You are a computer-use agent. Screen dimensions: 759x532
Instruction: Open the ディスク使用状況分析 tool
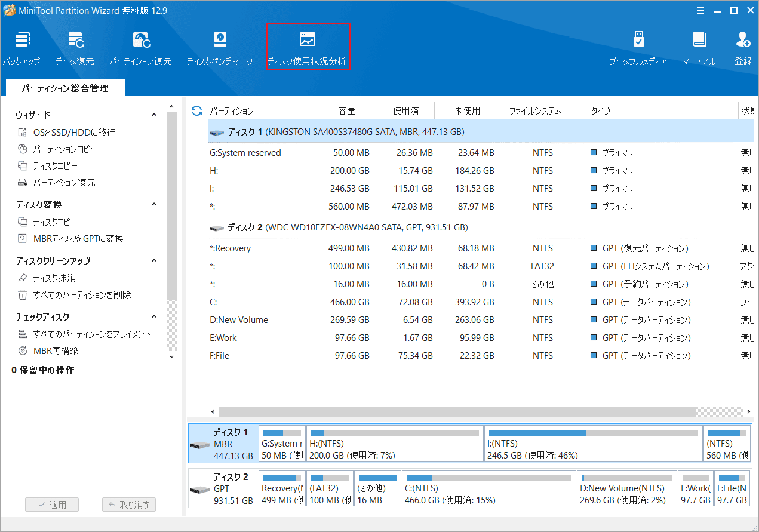click(x=308, y=46)
